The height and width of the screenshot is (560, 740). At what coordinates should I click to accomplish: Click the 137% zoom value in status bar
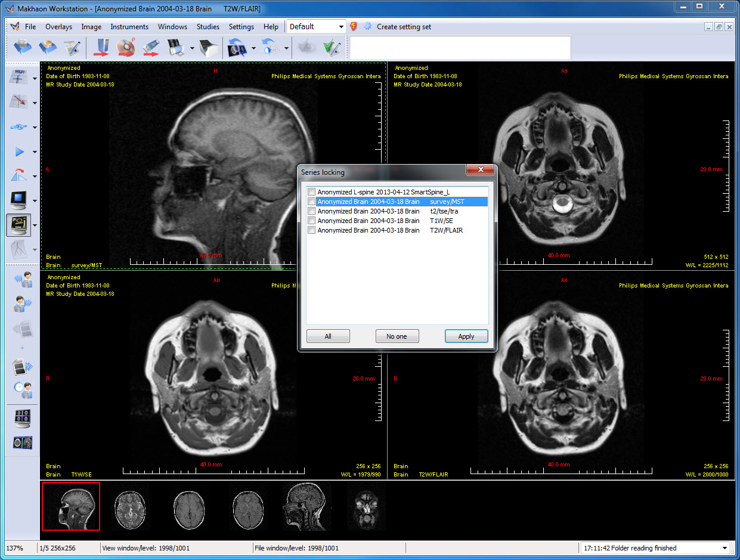coord(14,548)
